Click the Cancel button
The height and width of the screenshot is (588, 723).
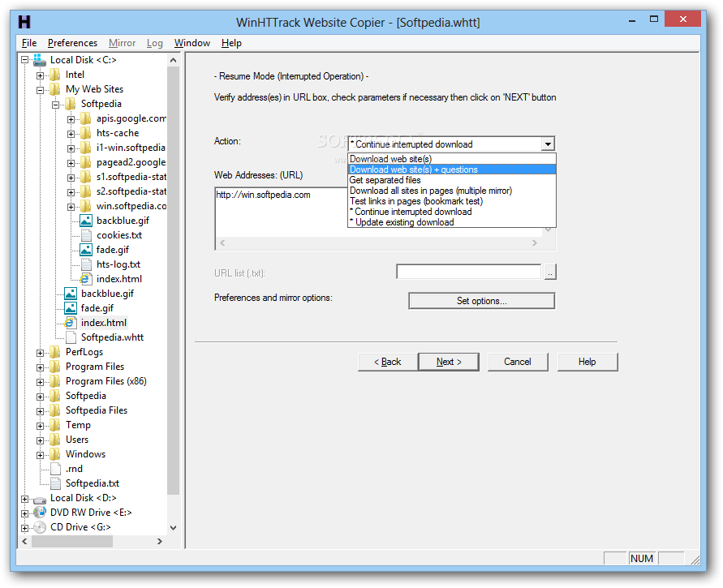click(x=518, y=362)
